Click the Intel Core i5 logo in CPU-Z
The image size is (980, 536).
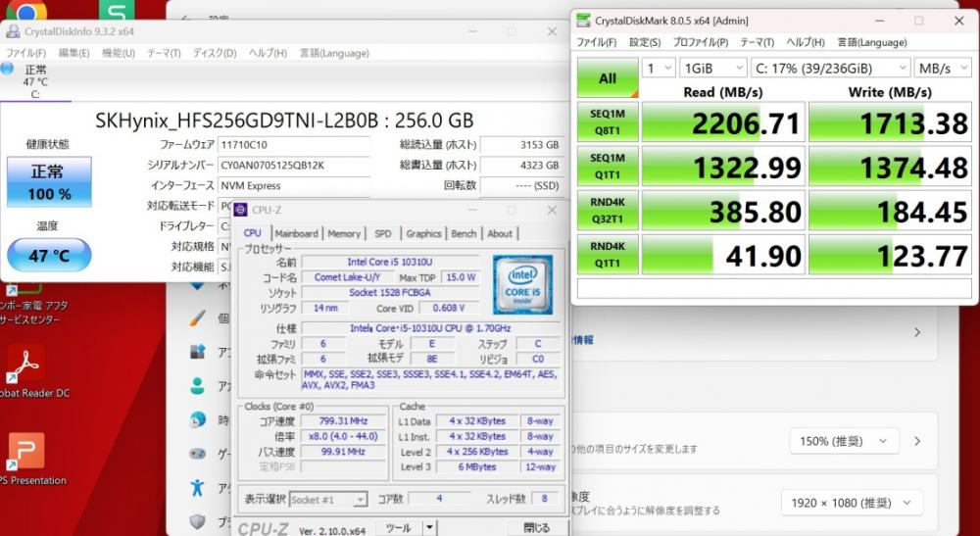pos(522,284)
